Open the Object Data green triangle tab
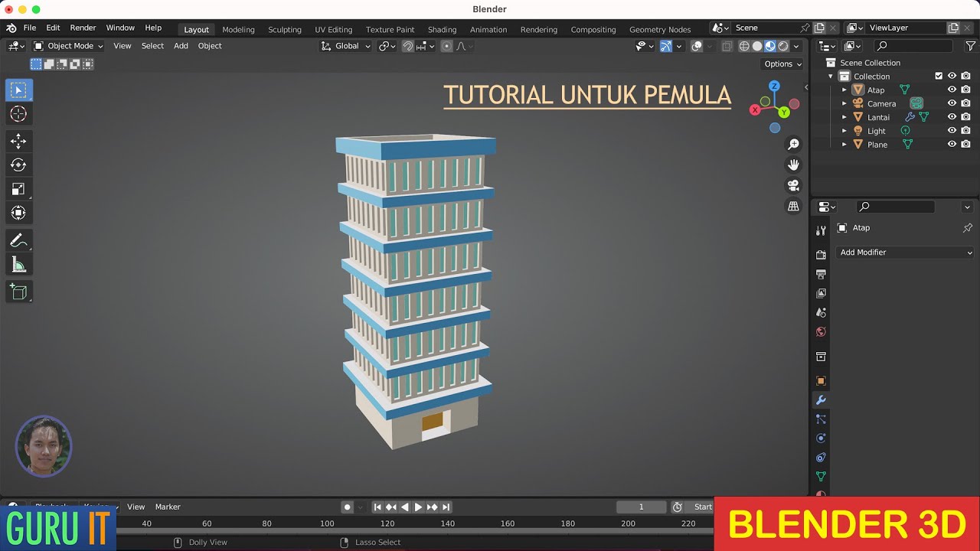The width and height of the screenshot is (980, 551). click(x=821, y=477)
